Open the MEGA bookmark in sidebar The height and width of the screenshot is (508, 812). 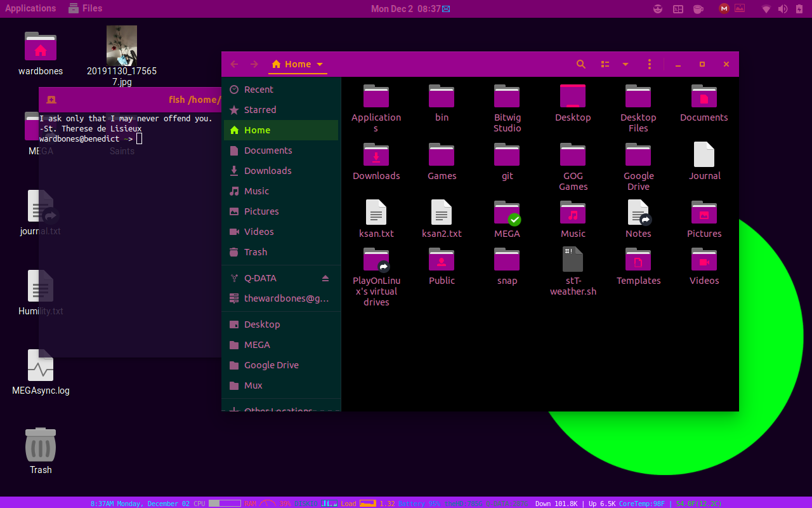tap(281, 345)
